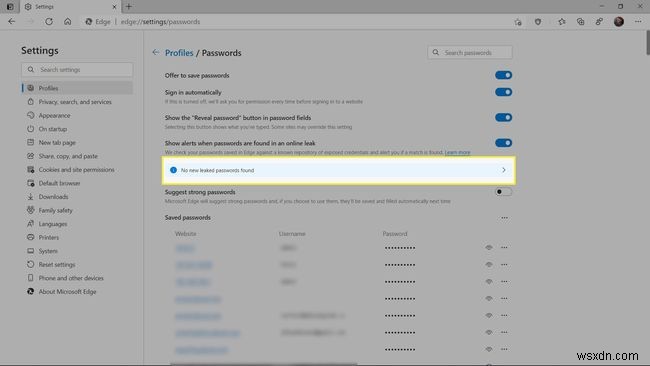Open more actions for the sixth saved password
Viewport: 650px width, 366px height.
click(504, 332)
